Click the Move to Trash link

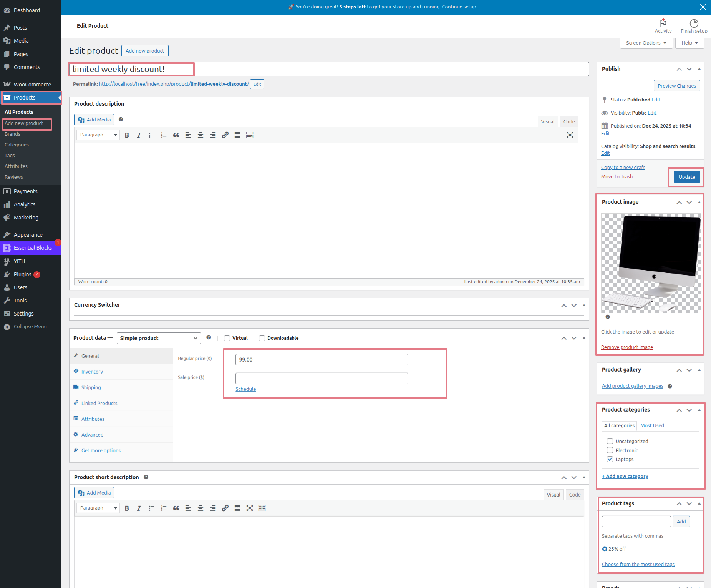tap(617, 177)
